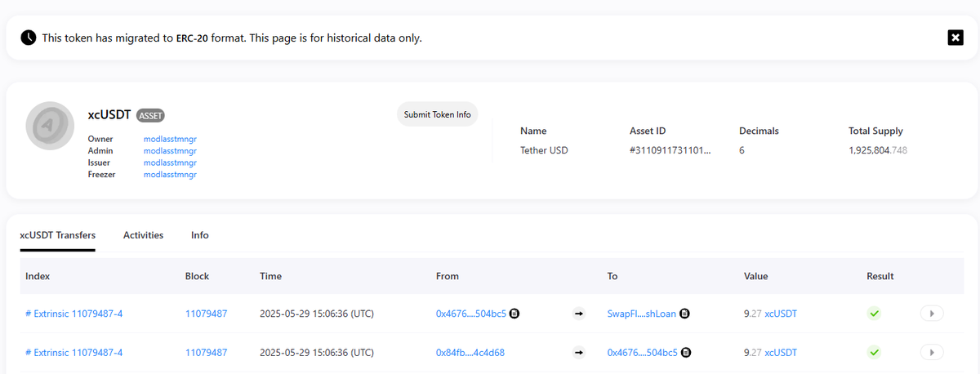The width and height of the screenshot is (980, 374).
Task: Select the xcUSDT Transfers tab
Action: [58, 235]
